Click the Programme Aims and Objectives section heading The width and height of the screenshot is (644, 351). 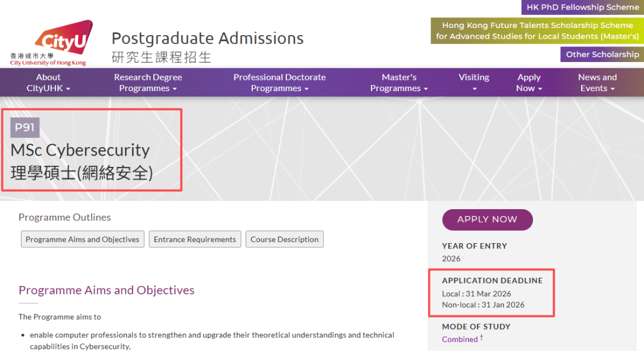[106, 290]
